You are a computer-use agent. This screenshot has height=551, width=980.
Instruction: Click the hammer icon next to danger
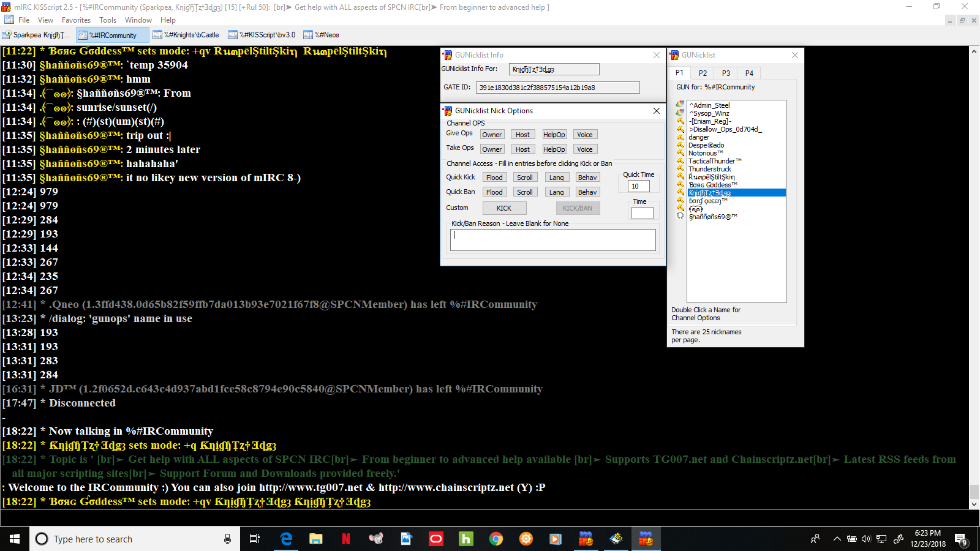tap(680, 137)
